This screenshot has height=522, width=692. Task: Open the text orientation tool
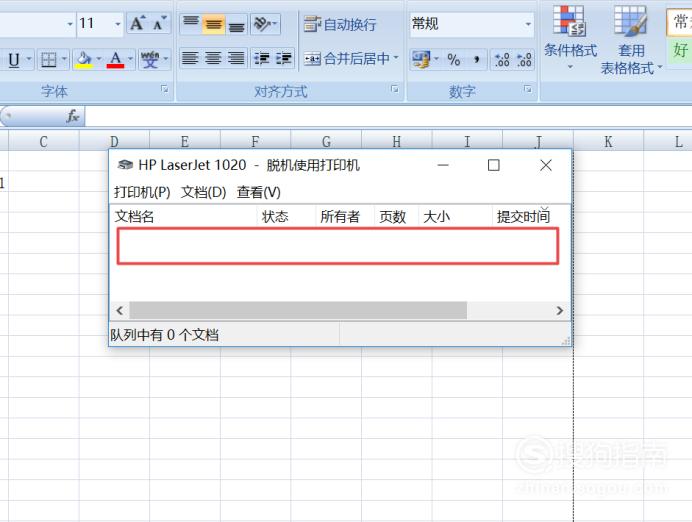(x=265, y=23)
